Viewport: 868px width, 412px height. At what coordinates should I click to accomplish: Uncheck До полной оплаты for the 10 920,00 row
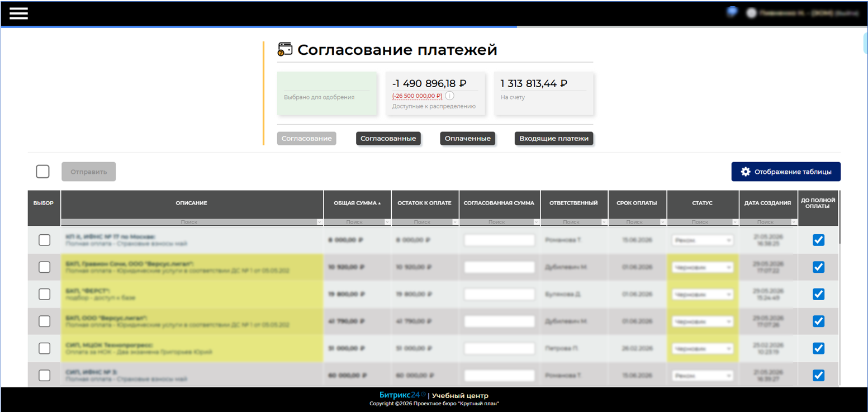(818, 267)
